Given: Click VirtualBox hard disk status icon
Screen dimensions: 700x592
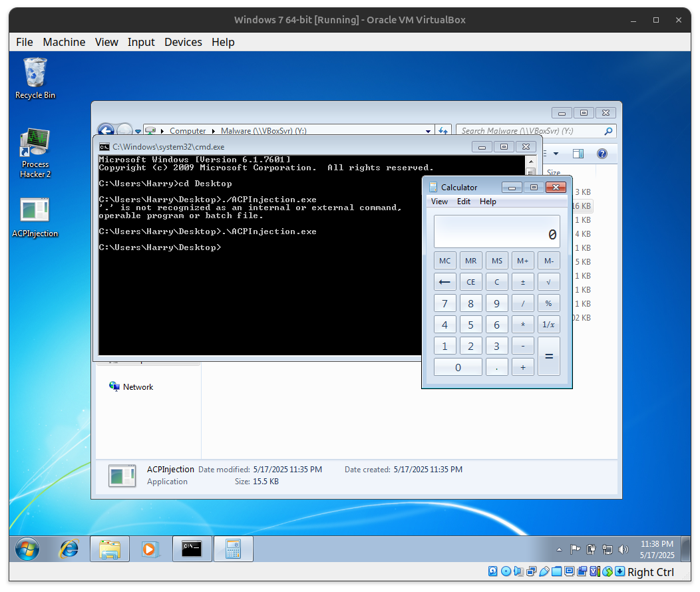Looking at the screenshot, I should click(493, 571).
